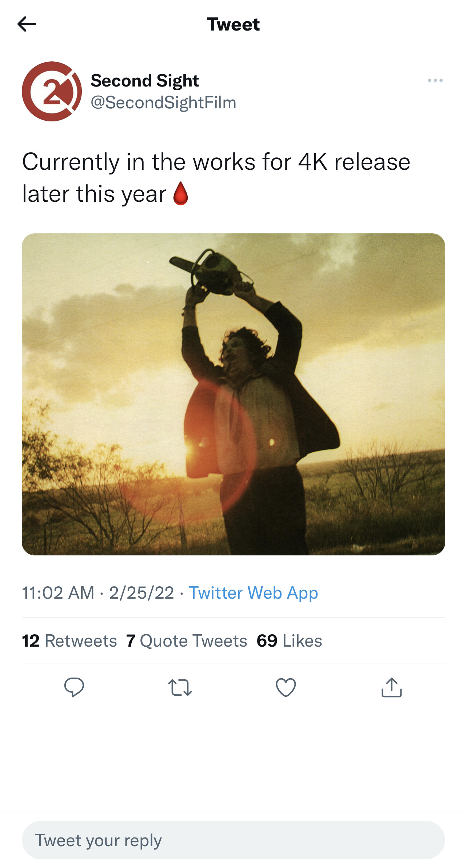Open the tweet options three-dot menu
The image size is (467, 868).
(436, 80)
